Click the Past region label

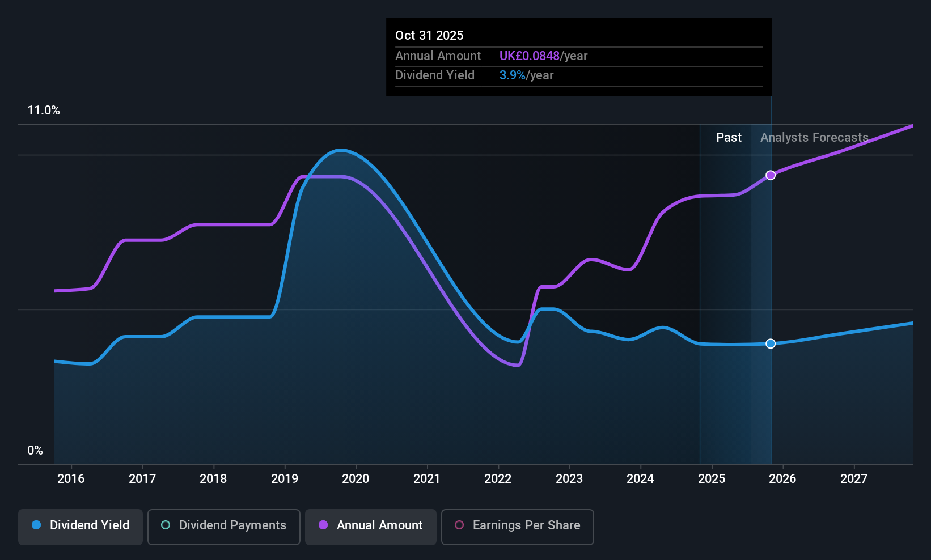[729, 138]
